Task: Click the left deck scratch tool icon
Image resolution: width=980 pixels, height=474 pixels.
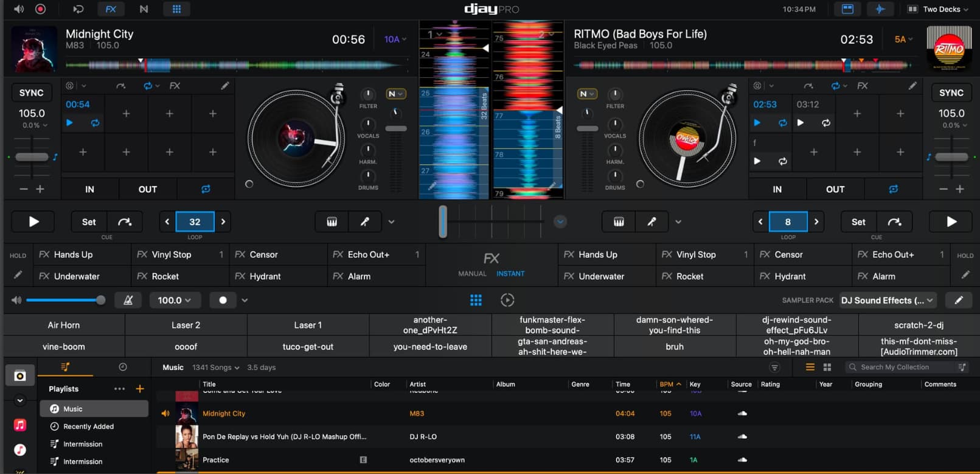Action: (x=365, y=221)
